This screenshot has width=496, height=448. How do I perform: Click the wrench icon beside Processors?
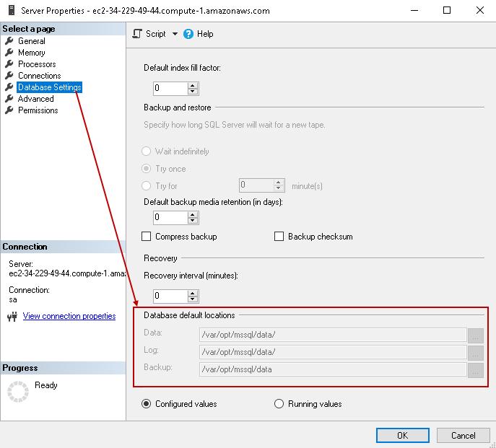pyautogui.click(x=9, y=64)
